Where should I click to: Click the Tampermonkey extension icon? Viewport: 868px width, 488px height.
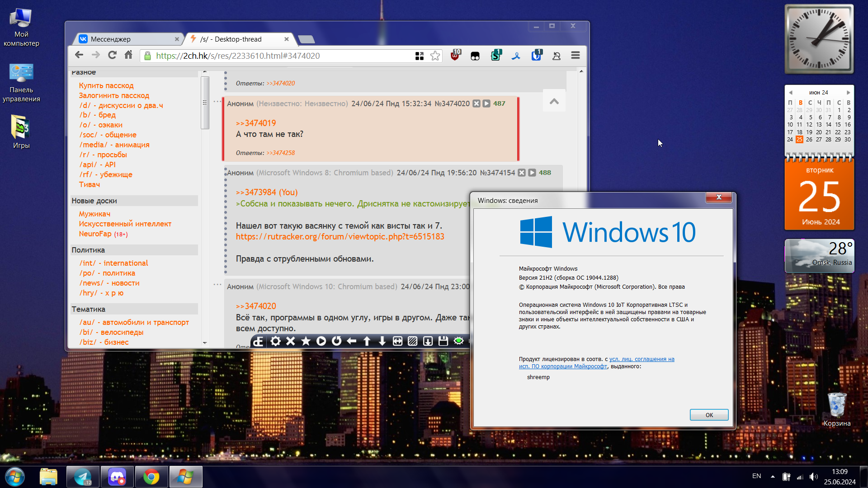[x=475, y=56]
